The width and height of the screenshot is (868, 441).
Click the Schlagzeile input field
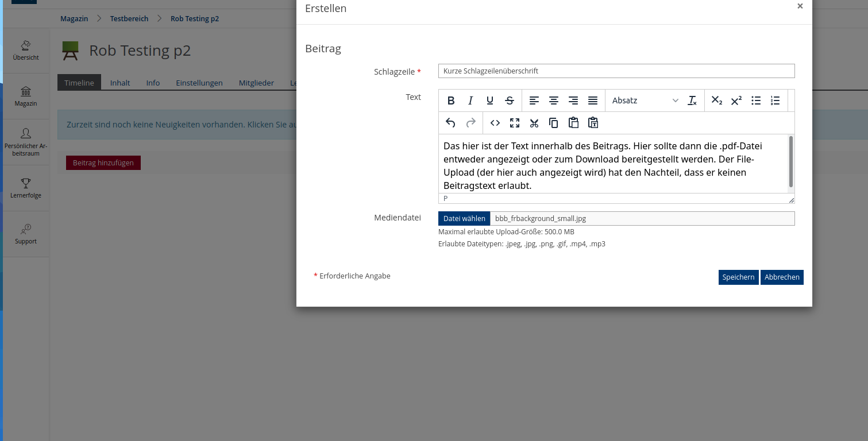tap(616, 71)
